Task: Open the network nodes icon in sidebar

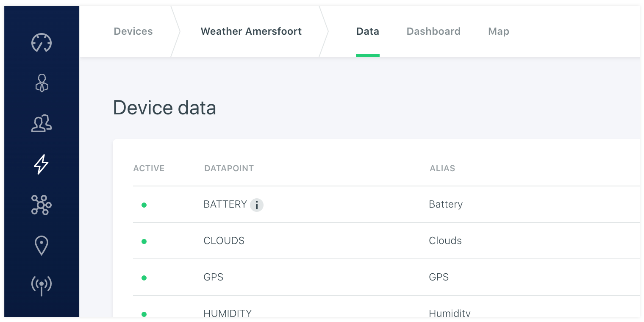Action: (x=42, y=205)
